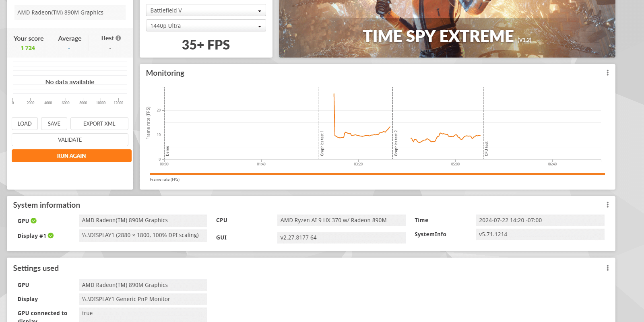Click your score value 1 724
The image size is (644, 322).
[28, 48]
